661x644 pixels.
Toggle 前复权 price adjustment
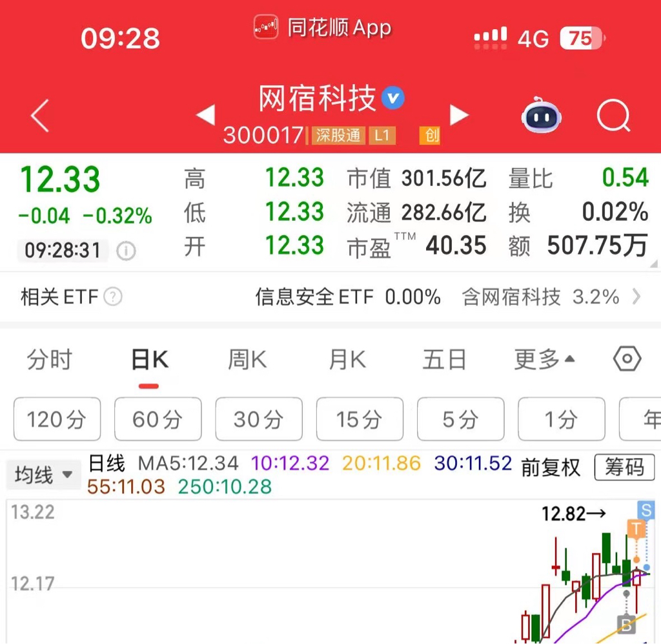(551, 467)
